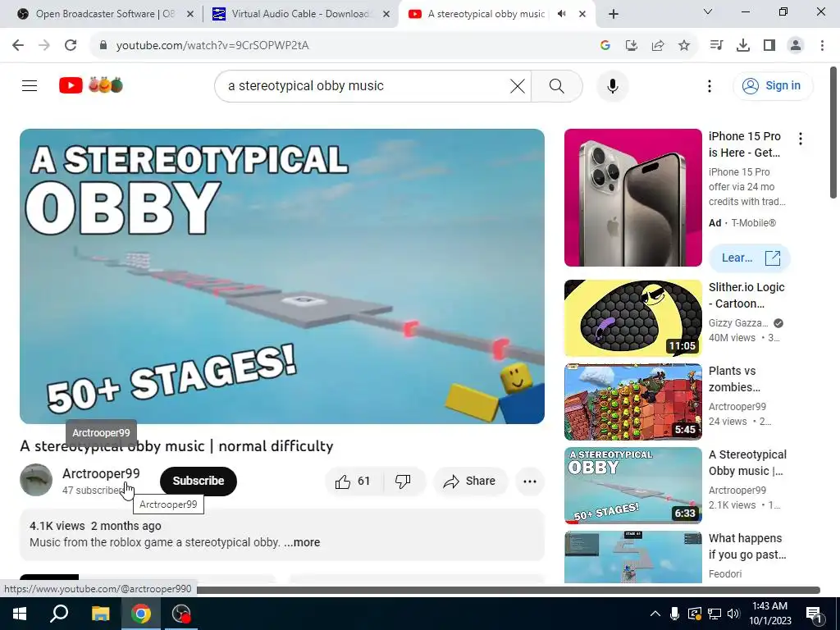Click the vertical page scrollbar
The image size is (840, 630).
point(833,132)
